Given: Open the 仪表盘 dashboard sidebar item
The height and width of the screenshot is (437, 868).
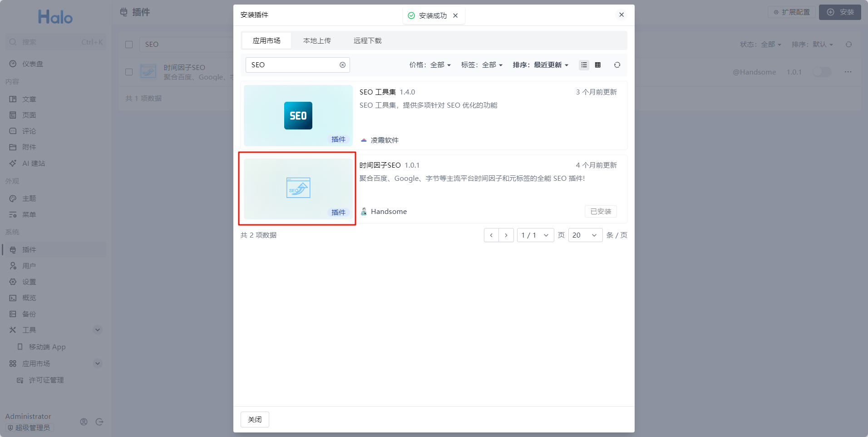Looking at the screenshot, I should pyautogui.click(x=55, y=64).
